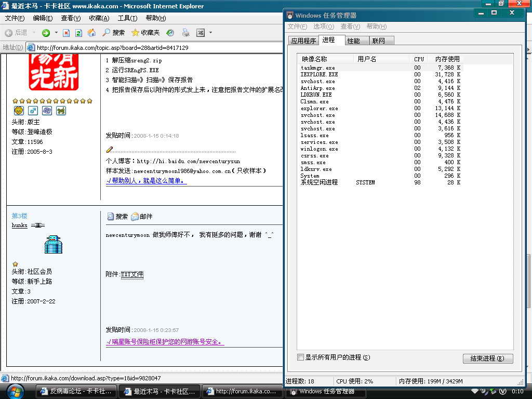Click the pencil signature icon
This screenshot has height=399, width=532.
point(109,149)
